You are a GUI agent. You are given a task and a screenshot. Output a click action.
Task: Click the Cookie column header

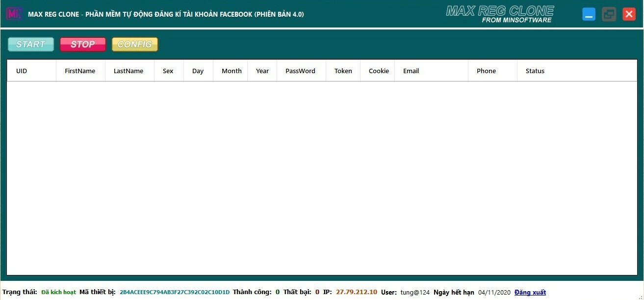tap(378, 71)
